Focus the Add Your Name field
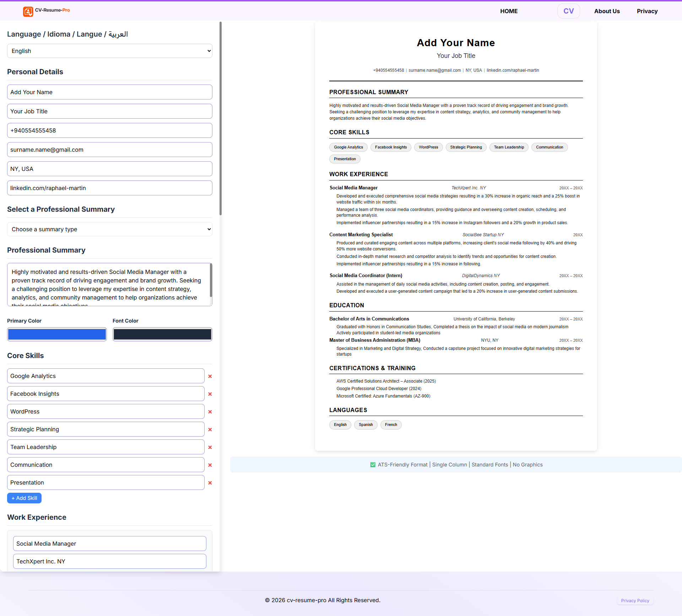Screen dimensions: 682x616 click(x=110, y=92)
